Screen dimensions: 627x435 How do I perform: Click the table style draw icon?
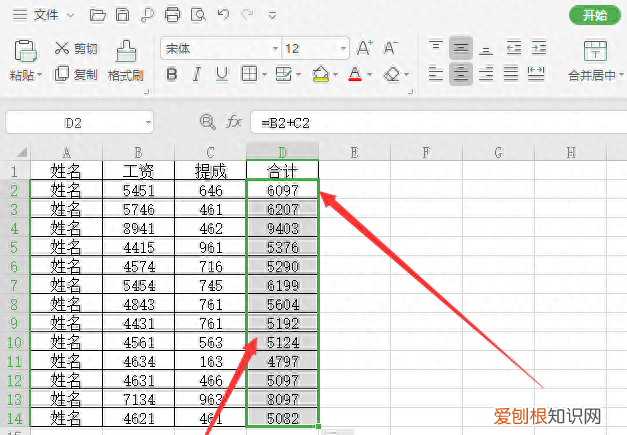[284, 74]
